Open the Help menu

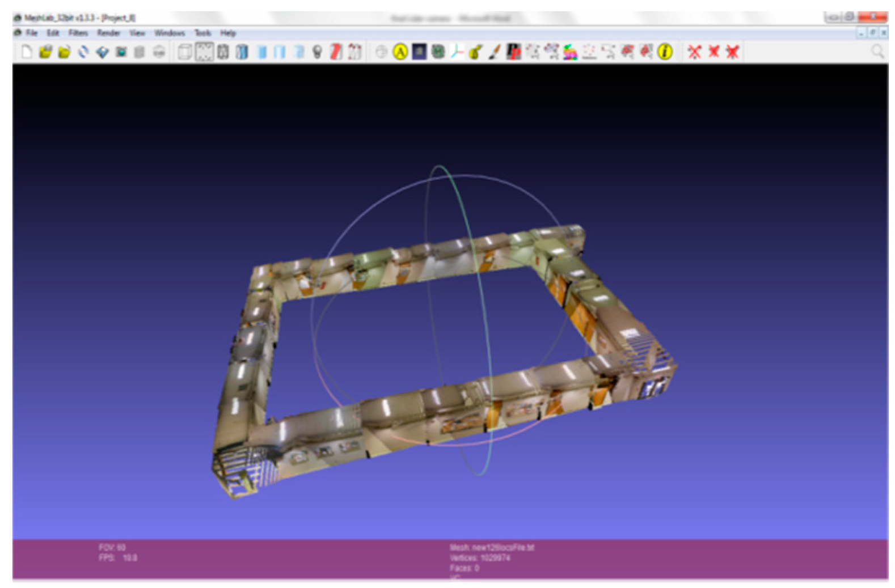tap(227, 33)
